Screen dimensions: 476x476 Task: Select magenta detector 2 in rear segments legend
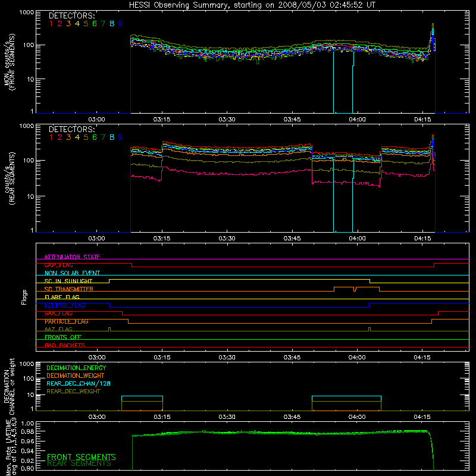60,137
